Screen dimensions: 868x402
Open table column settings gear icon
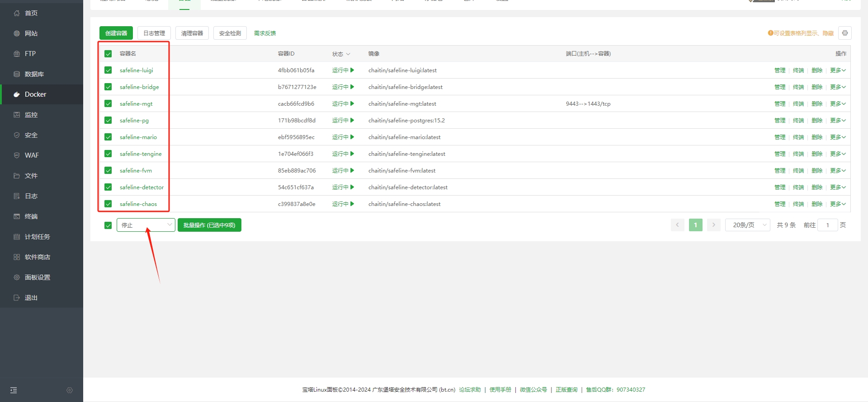coord(845,33)
